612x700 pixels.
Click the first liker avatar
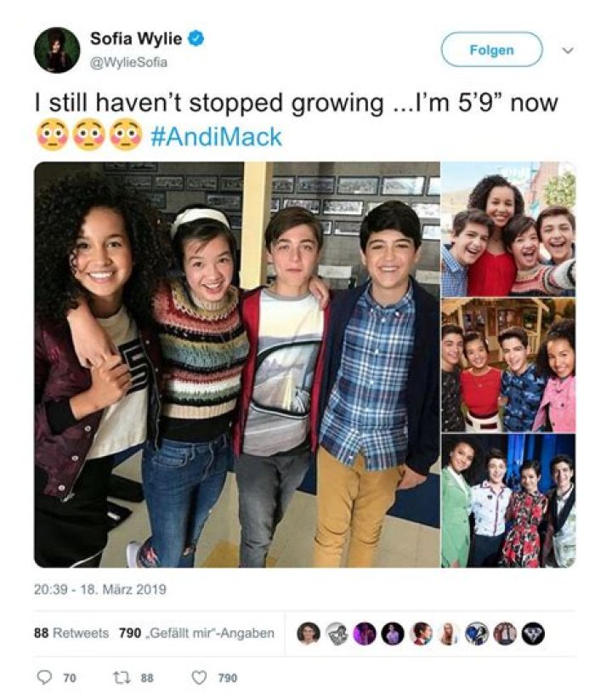[x=309, y=634]
